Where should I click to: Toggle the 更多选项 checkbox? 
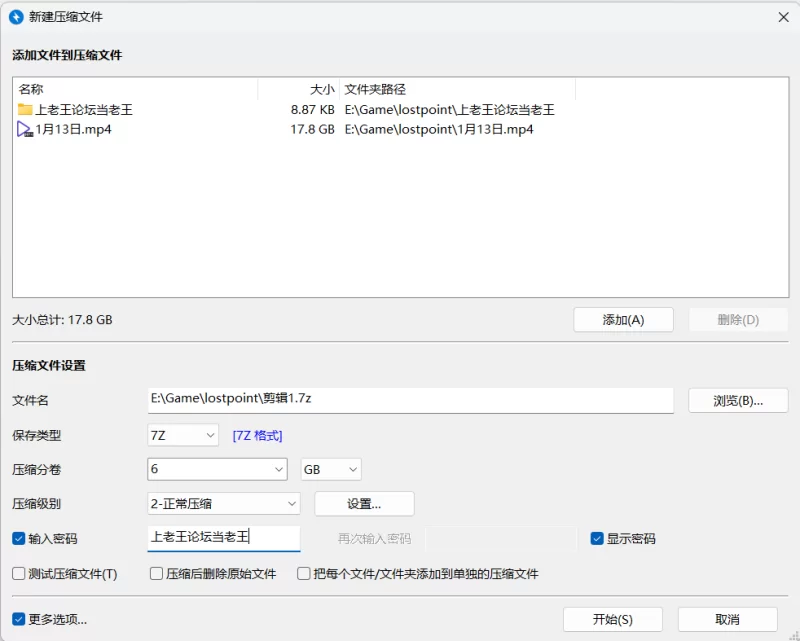19,619
